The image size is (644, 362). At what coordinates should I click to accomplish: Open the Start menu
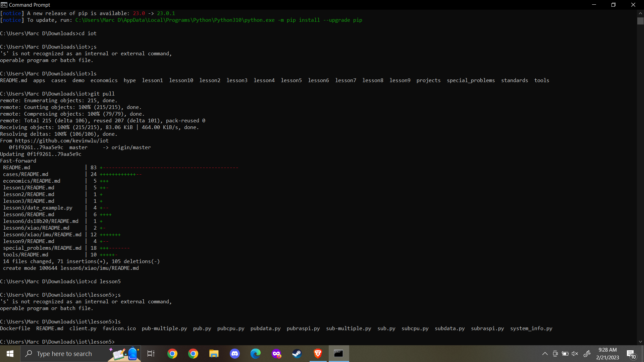coord(10,354)
